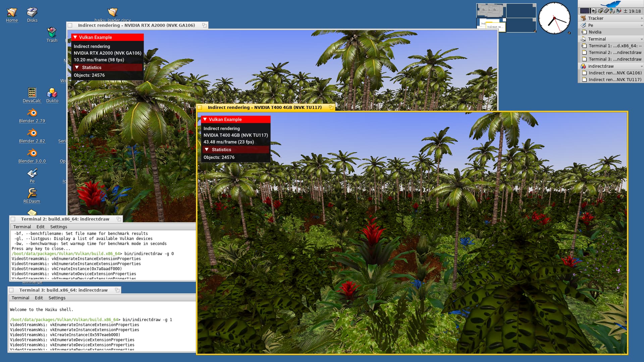Click the "bin/indirectdraw -g 1" command line in Terminal 3
The image size is (644, 362).
147,320
